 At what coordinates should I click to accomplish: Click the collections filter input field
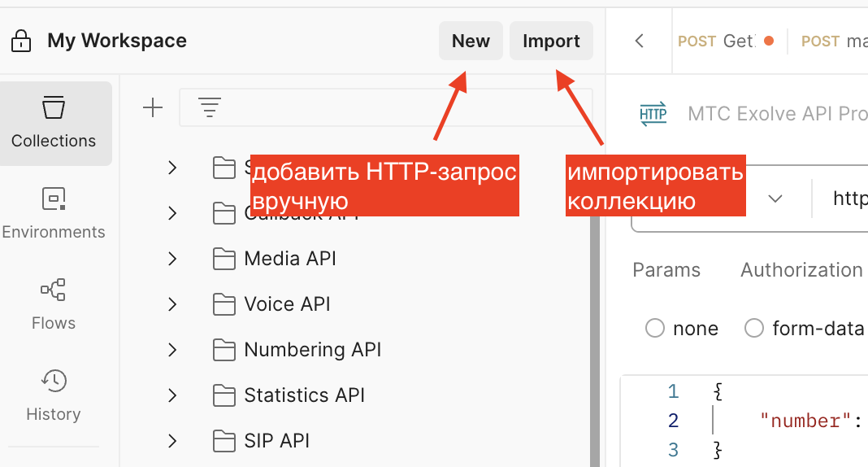pyautogui.click(x=386, y=107)
